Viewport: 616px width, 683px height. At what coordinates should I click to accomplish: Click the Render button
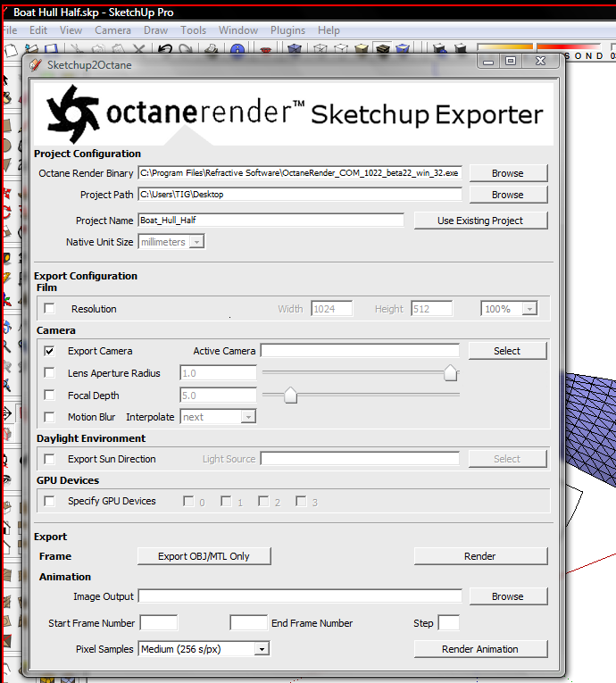pyautogui.click(x=480, y=556)
